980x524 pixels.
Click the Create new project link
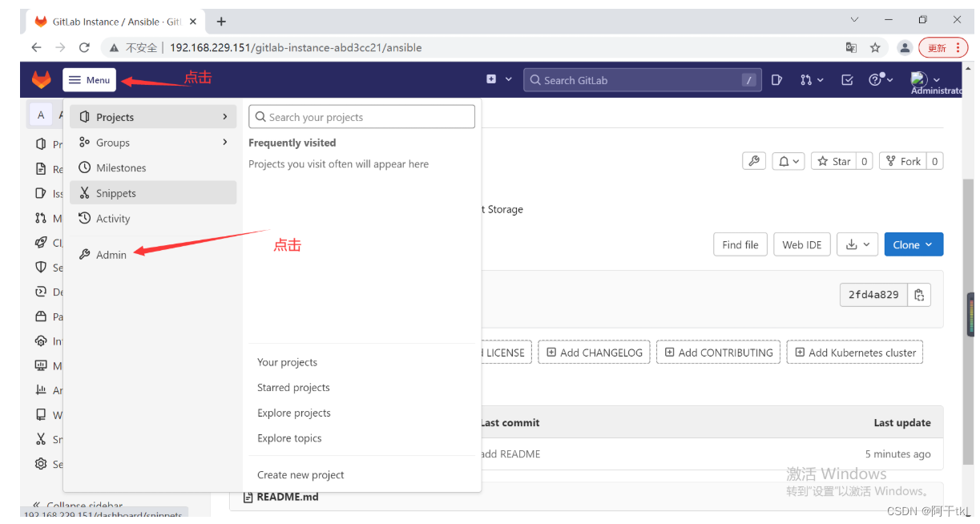pos(300,474)
